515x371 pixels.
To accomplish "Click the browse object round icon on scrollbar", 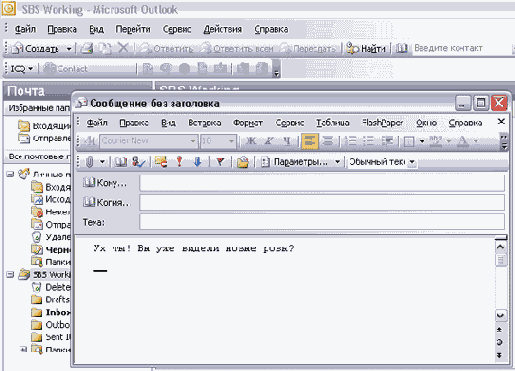I will pos(500,342).
